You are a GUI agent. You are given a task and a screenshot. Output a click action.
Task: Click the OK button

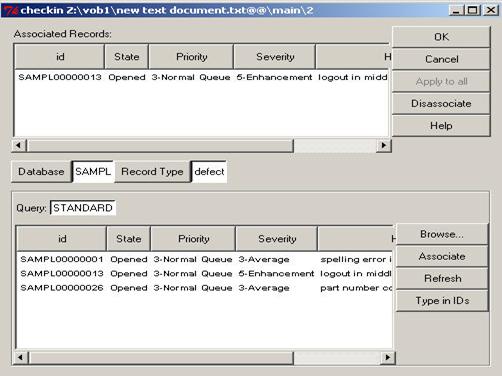[x=441, y=37]
